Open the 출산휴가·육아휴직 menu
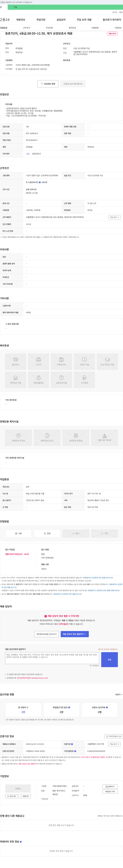 click(112, 20)
